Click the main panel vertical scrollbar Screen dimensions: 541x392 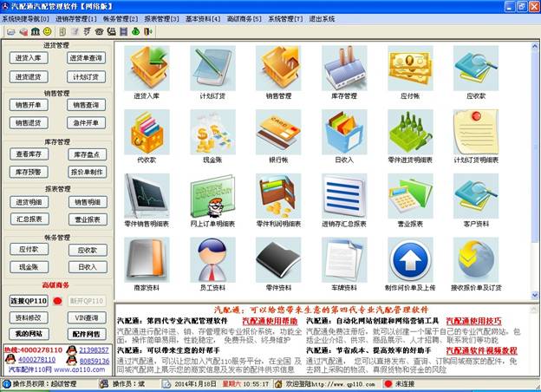pyautogui.click(x=534, y=165)
